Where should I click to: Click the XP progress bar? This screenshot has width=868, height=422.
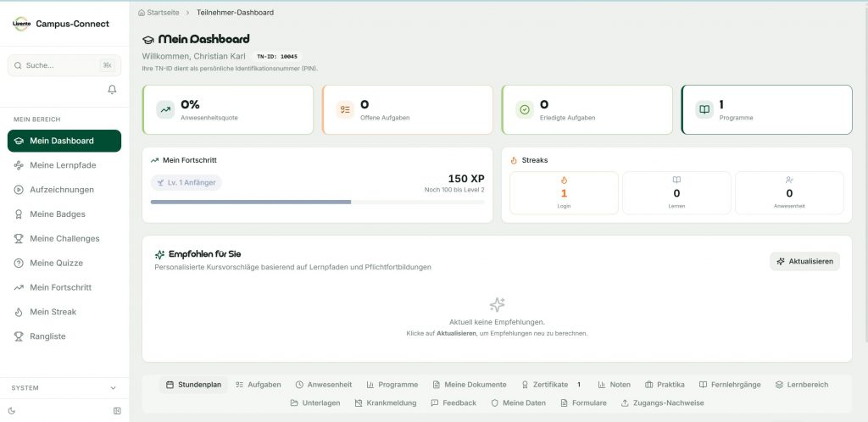(x=317, y=202)
